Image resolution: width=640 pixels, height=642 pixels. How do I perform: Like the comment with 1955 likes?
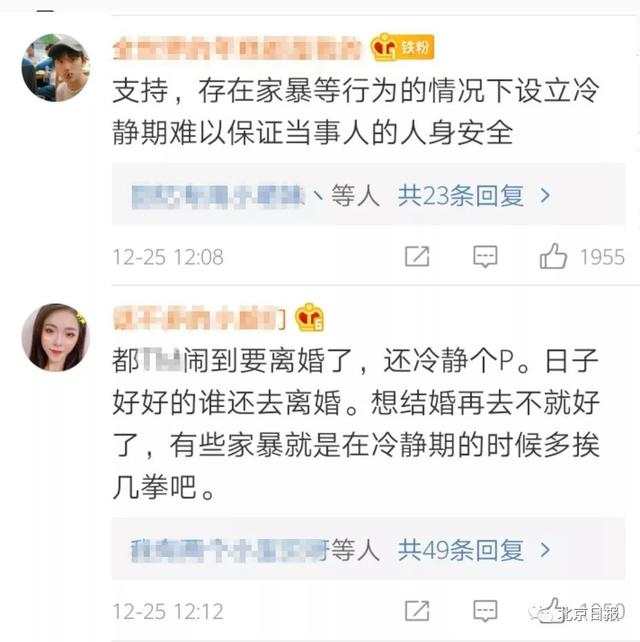(553, 256)
